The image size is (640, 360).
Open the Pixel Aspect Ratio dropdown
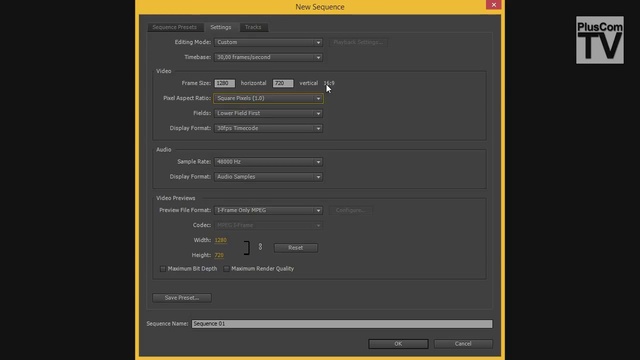[x=268, y=98]
